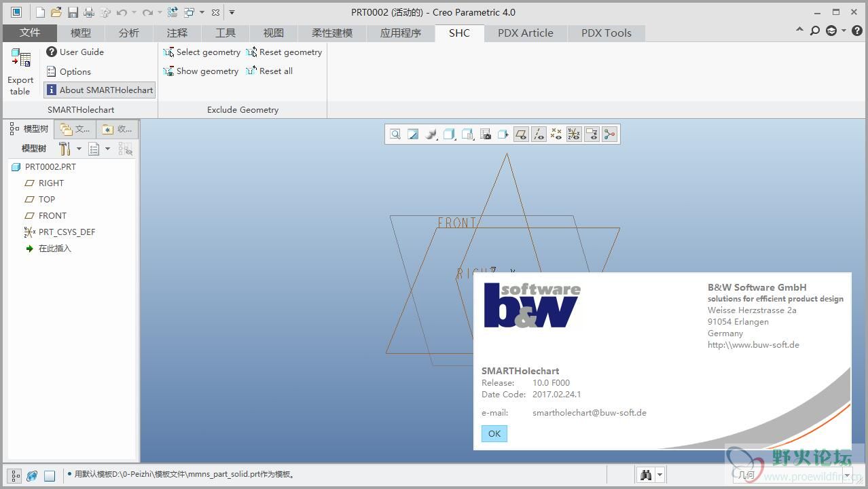Open the Saved Orientations icon

pos(467,134)
